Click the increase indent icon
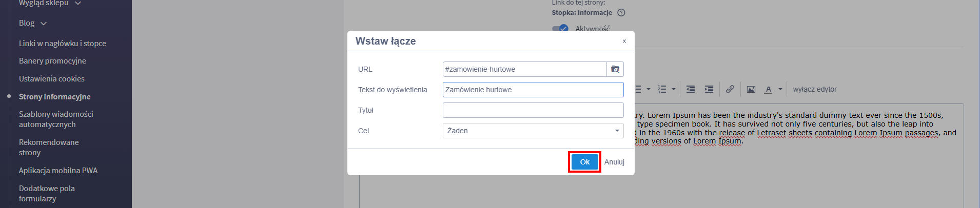This screenshot has width=980, height=208. pos(709,89)
